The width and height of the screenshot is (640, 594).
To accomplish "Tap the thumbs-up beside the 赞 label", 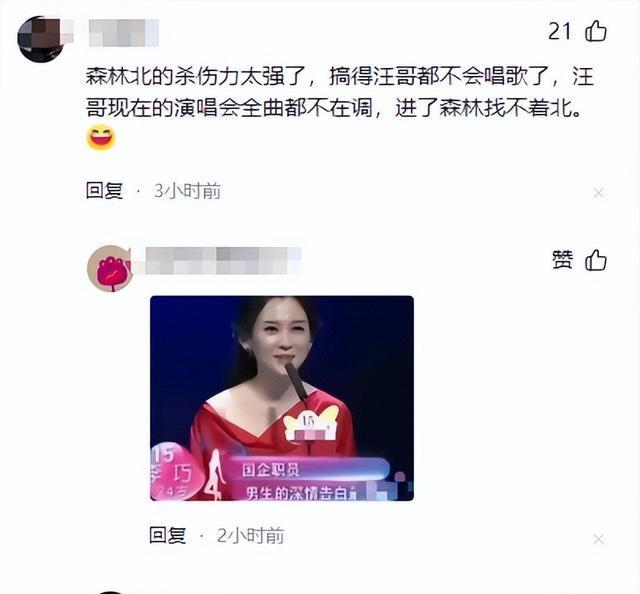I will click(596, 260).
